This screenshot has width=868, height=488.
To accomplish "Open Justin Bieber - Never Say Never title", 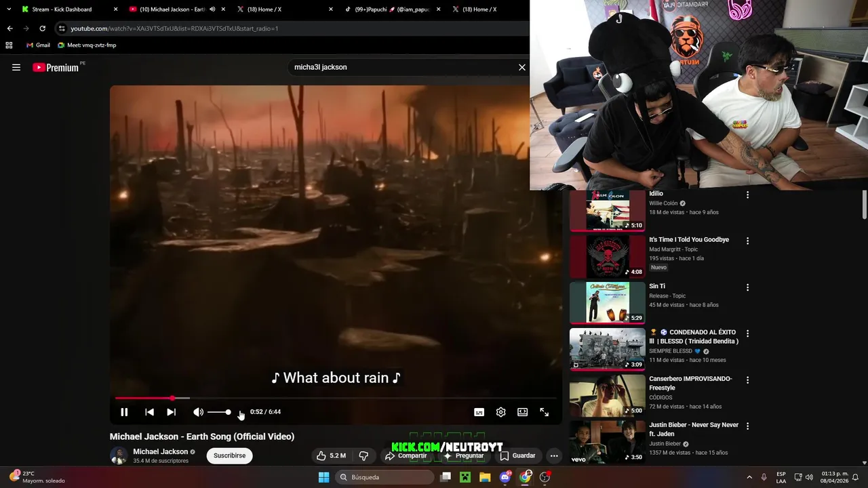I will click(x=694, y=429).
